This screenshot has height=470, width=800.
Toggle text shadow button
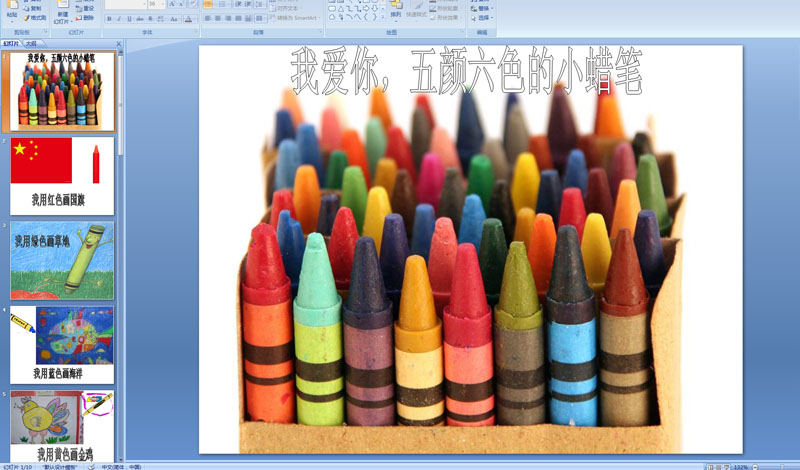pos(150,19)
